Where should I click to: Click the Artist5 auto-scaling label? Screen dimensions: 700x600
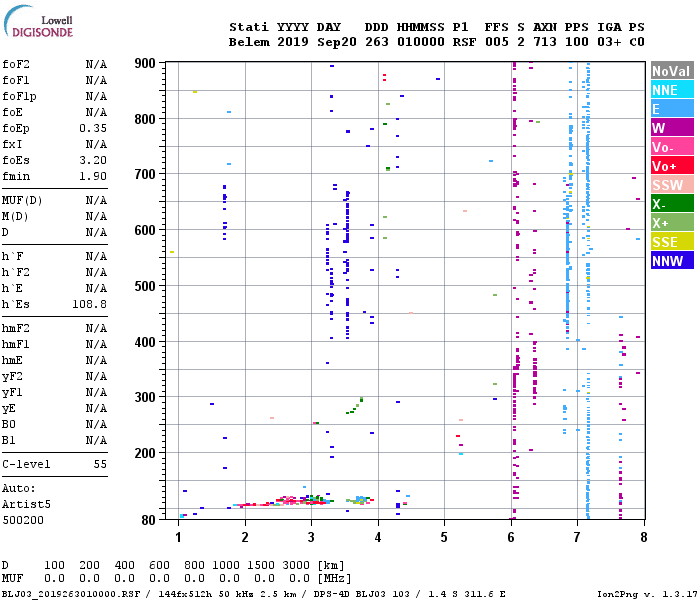(26, 504)
